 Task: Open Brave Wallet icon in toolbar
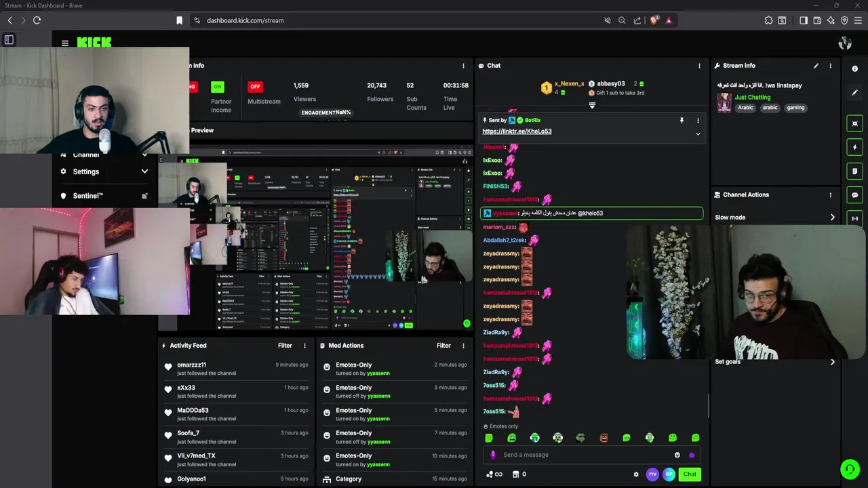point(817,20)
